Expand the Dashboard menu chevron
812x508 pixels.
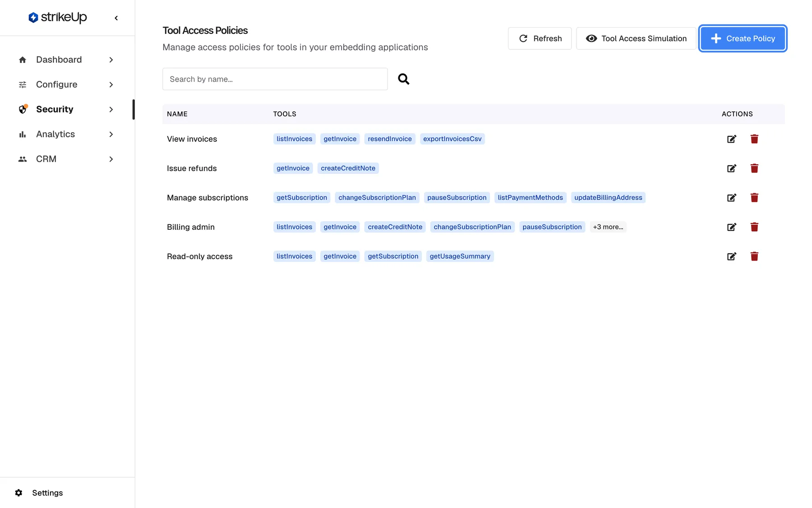111,60
